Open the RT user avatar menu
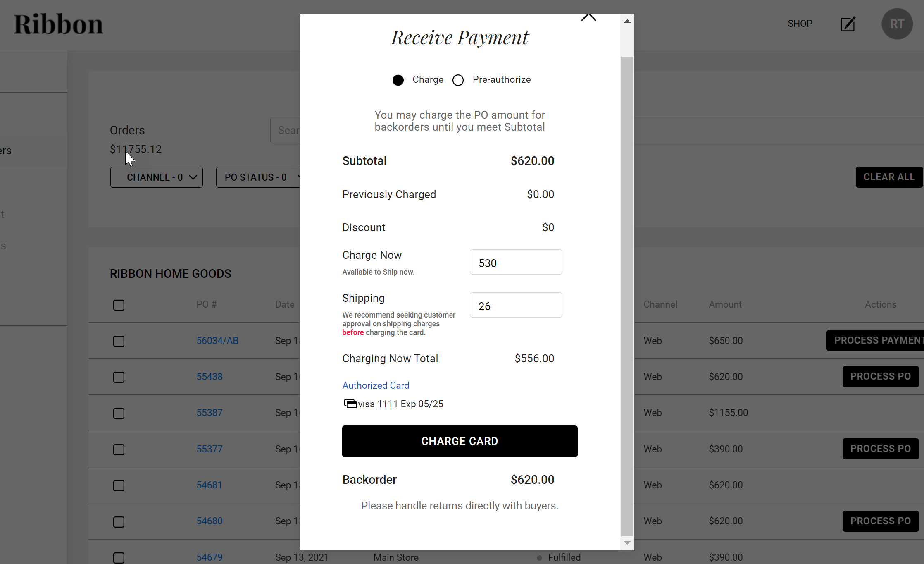The width and height of the screenshot is (924, 564). 897,24
